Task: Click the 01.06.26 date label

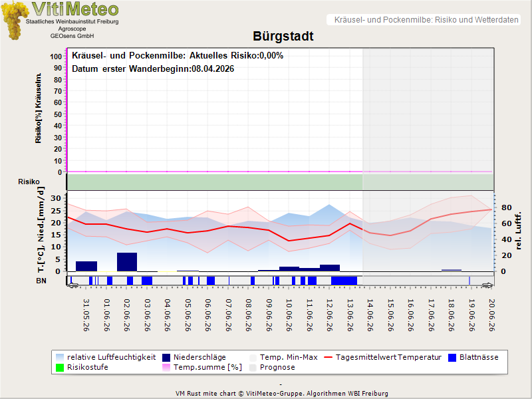Action: [x=106, y=315]
